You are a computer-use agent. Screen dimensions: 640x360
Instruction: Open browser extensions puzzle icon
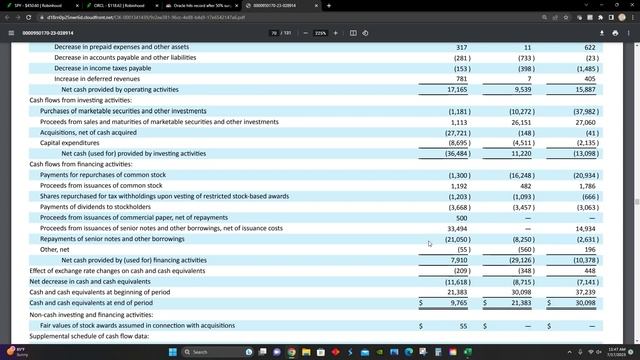[600, 18]
